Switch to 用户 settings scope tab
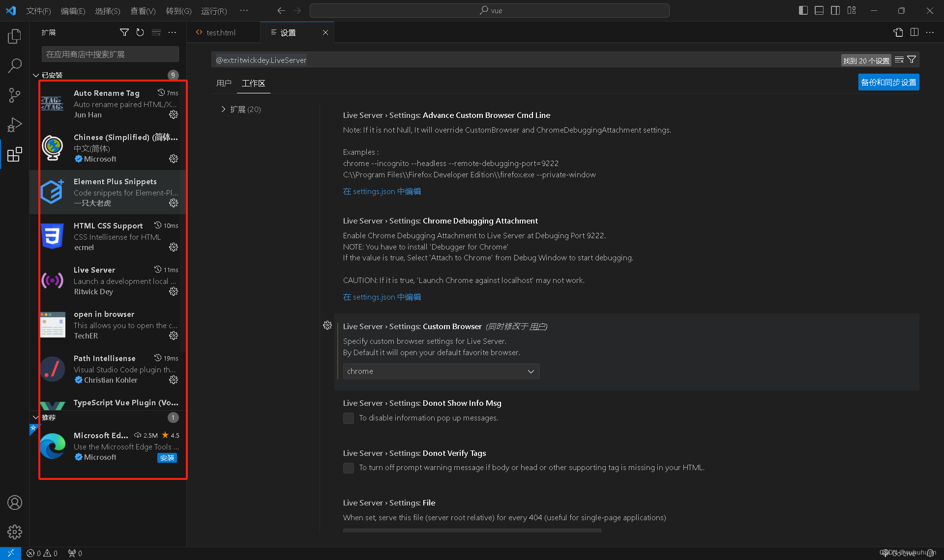Viewport: 944px width, 560px height. 224,83
